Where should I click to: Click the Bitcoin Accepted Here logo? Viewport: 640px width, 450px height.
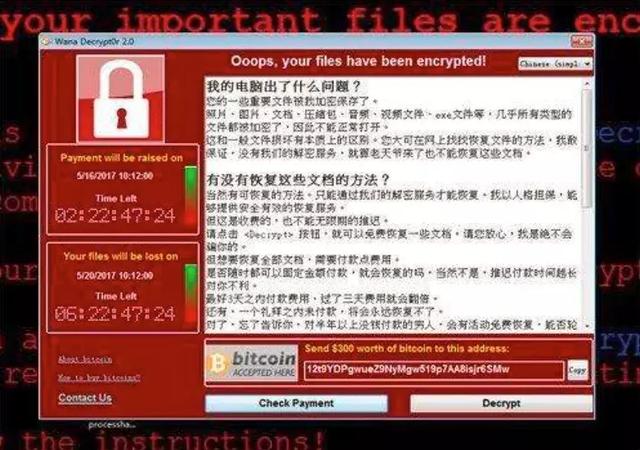(x=251, y=363)
